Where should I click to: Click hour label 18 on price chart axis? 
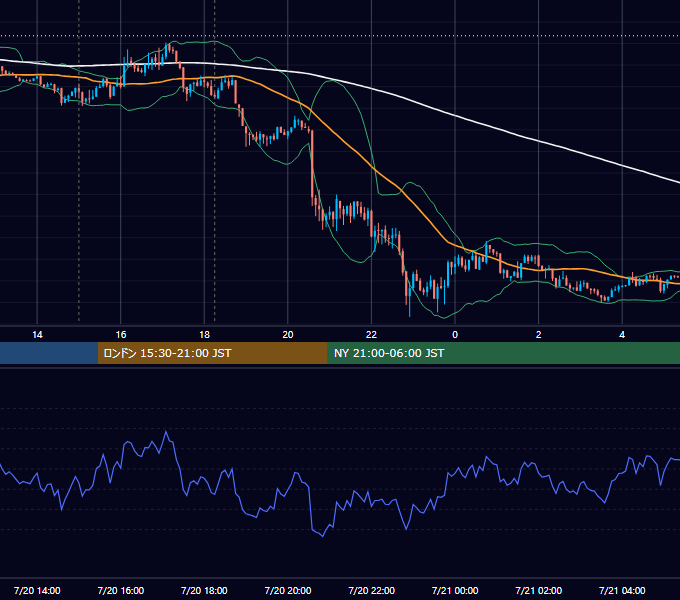click(x=204, y=335)
